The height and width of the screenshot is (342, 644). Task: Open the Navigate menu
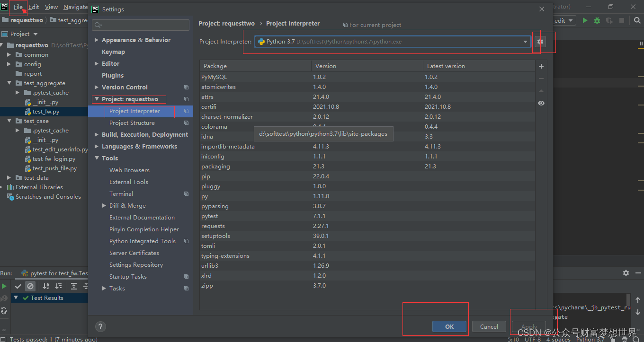point(75,7)
